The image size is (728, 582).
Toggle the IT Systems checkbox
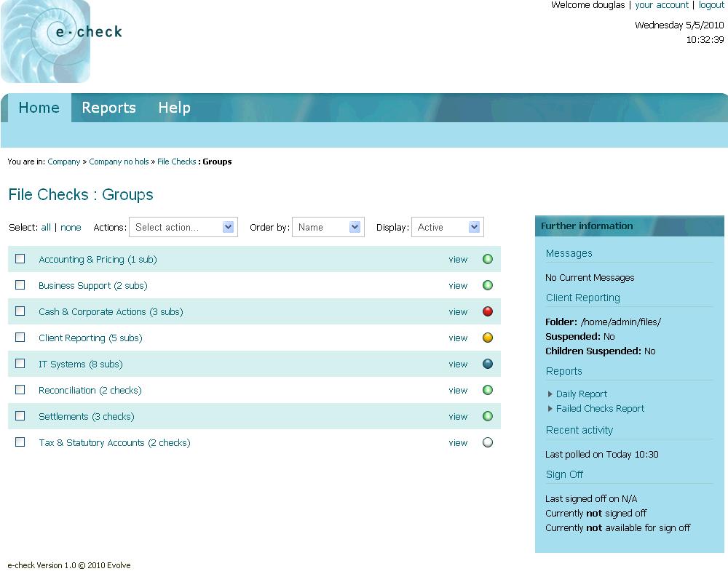[20, 364]
